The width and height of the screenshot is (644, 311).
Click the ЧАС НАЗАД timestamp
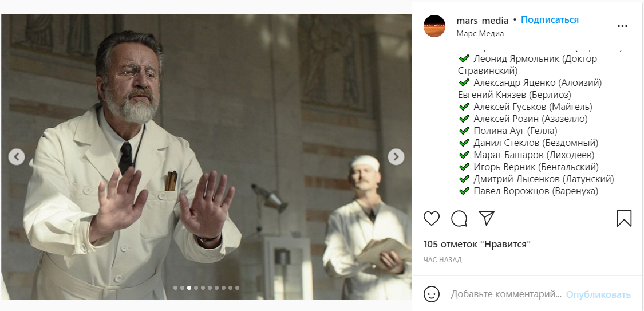442,260
